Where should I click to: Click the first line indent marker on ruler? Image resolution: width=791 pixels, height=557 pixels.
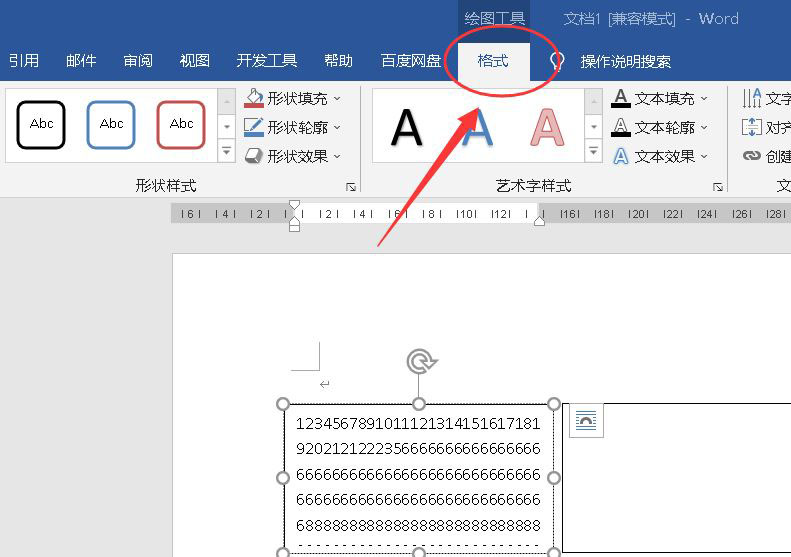tap(295, 205)
